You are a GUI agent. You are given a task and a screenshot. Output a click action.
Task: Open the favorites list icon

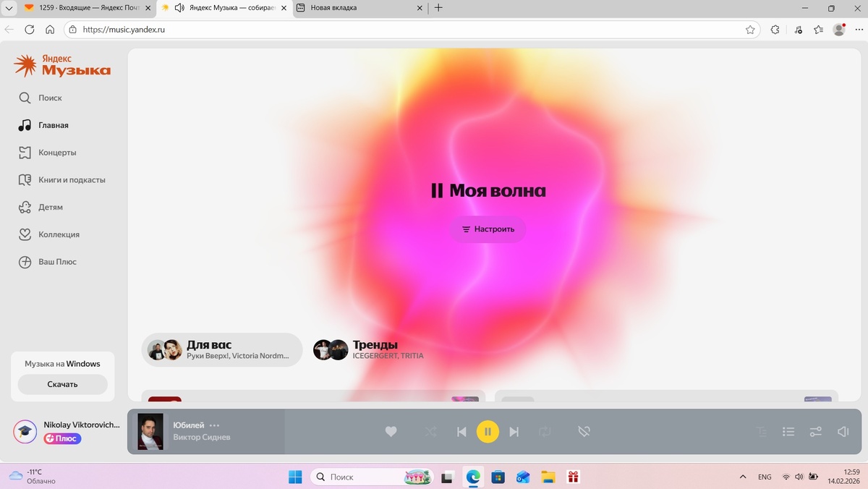[x=818, y=30]
